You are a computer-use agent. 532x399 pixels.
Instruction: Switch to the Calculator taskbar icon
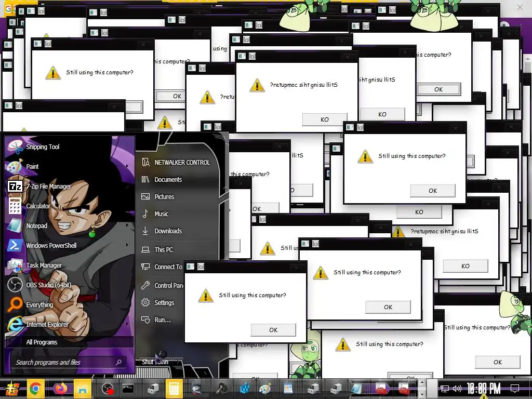pyautogui.click(x=174, y=389)
